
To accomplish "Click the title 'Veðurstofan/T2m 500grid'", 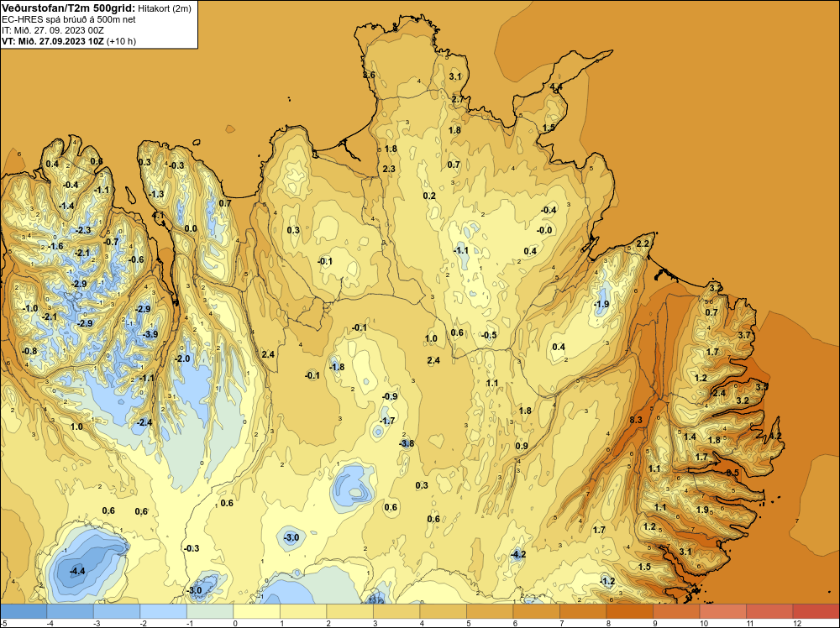I will pos(69,8).
